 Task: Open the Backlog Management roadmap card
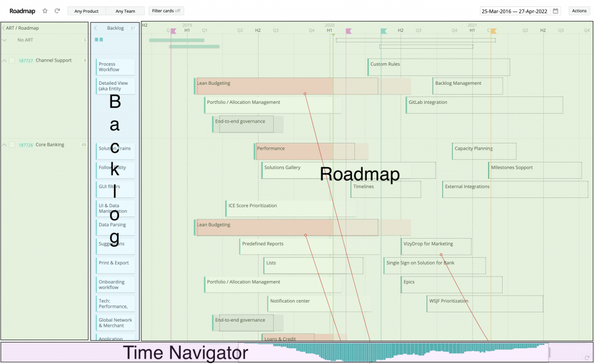tap(468, 86)
